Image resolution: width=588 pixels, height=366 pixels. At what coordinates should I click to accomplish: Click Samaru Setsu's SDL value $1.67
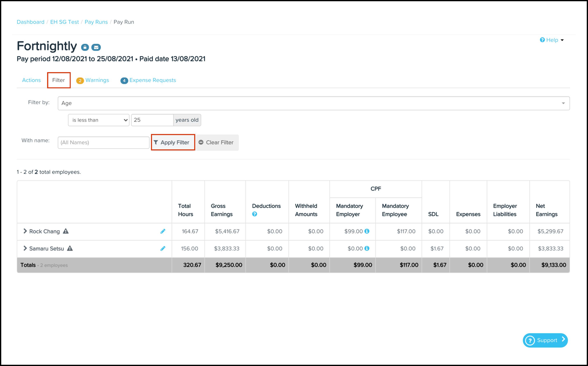pos(437,249)
